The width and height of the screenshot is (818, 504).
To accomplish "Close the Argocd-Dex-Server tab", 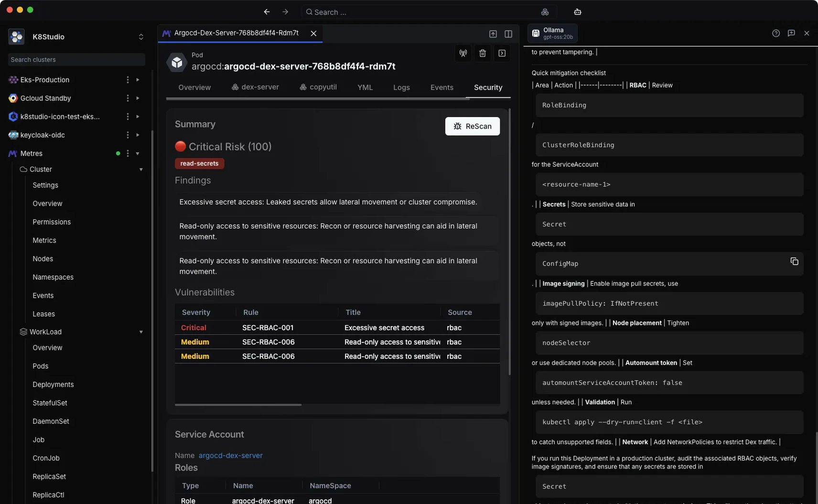I will pos(313,33).
